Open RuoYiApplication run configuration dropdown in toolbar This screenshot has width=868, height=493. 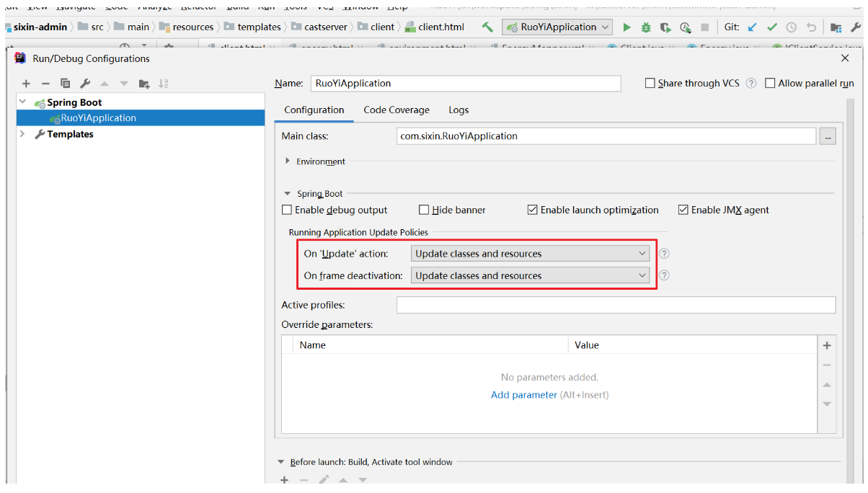557,27
